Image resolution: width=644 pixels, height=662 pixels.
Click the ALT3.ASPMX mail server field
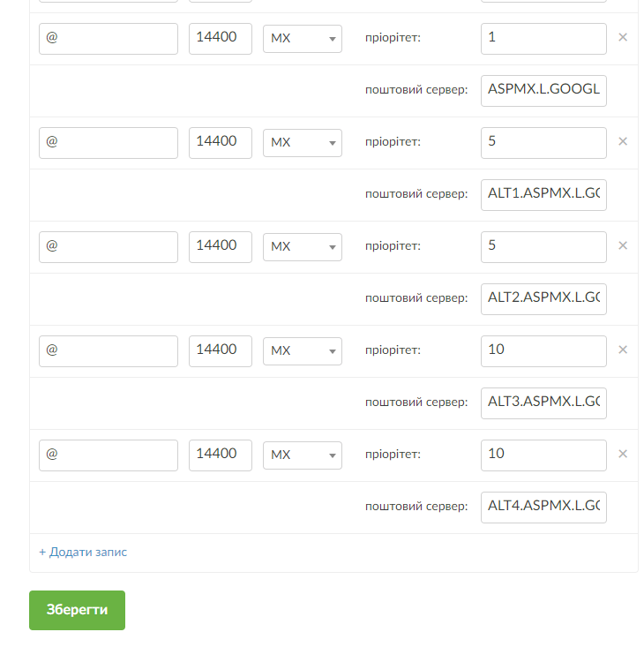pyautogui.click(x=543, y=402)
